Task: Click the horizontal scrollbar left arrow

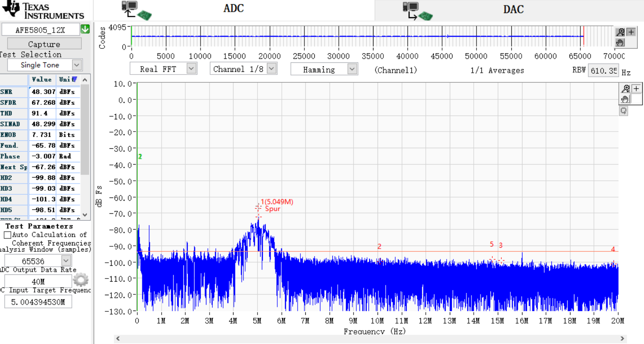Action: click(x=118, y=338)
